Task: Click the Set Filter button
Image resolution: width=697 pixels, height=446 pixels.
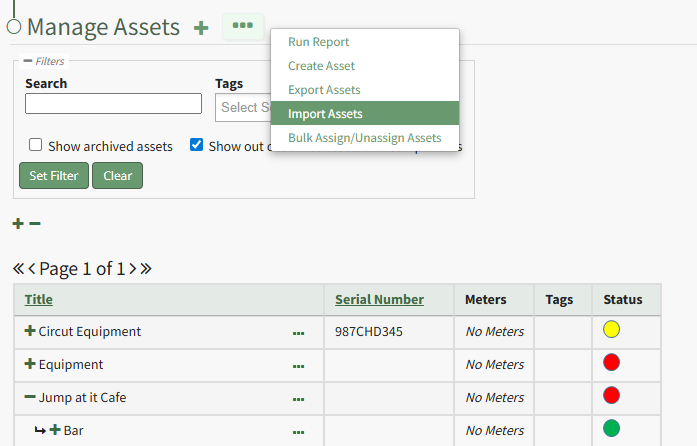Action: click(x=53, y=176)
